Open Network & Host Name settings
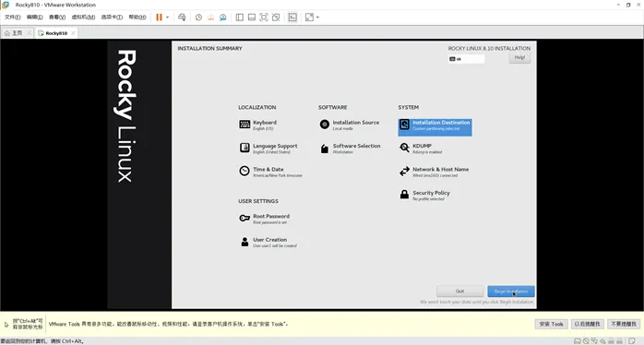This screenshot has height=345, width=644. [434, 172]
